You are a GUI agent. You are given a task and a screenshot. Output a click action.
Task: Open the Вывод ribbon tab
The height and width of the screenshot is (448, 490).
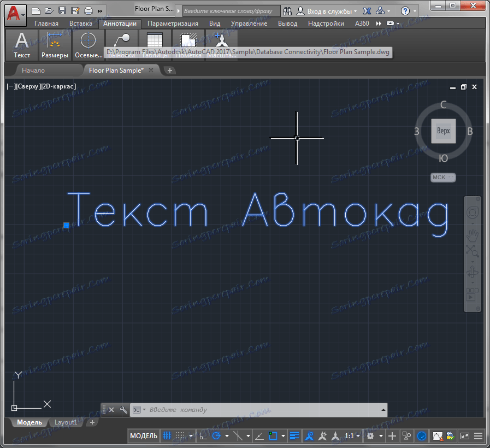point(287,23)
